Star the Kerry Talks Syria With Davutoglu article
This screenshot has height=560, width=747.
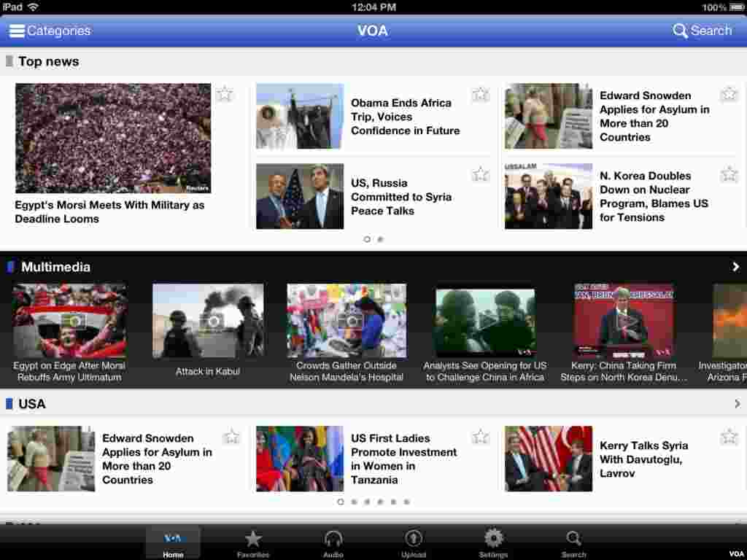point(729,436)
